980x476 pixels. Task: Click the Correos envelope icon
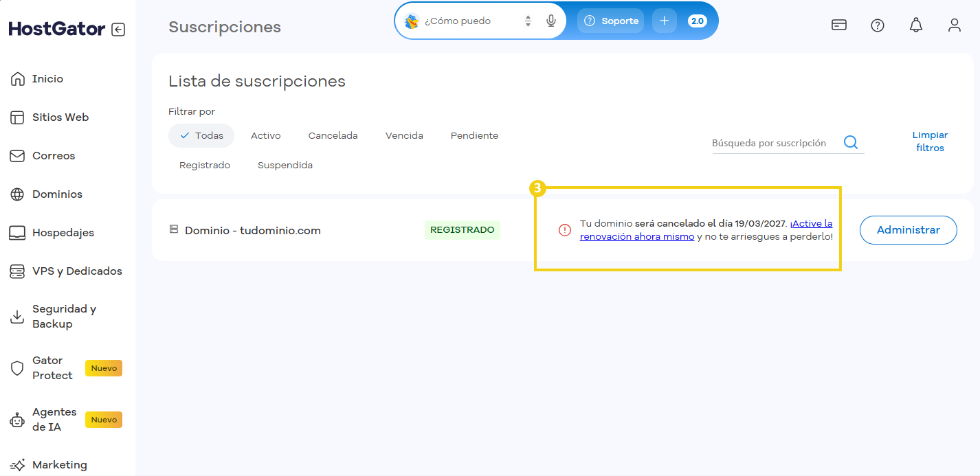pyautogui.click(x=17, y=156)
